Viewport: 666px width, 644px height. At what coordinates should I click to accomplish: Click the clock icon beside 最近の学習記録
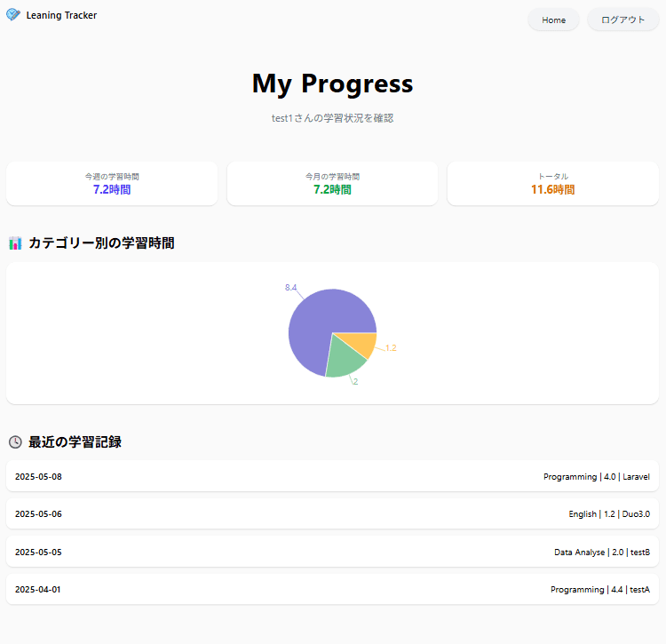pos(15,441)
